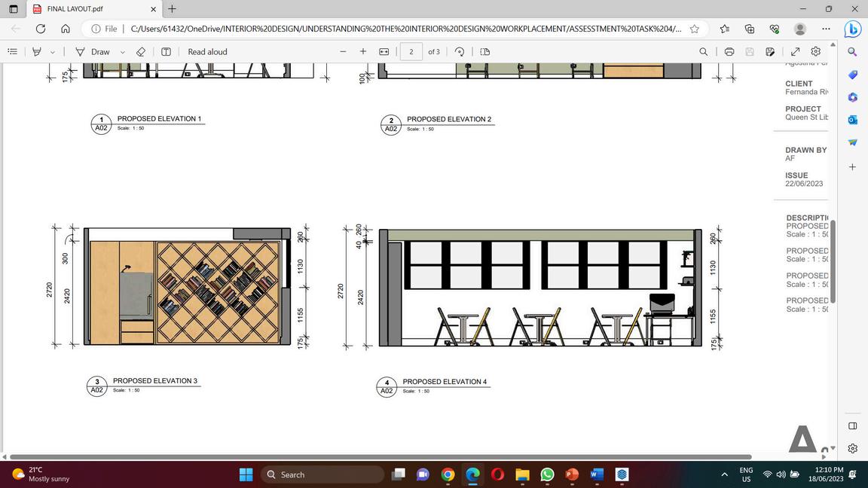The height and width of the screenshot is (488, 868).
Task: Click the Read aloud button
Action: tap(208, 51)
